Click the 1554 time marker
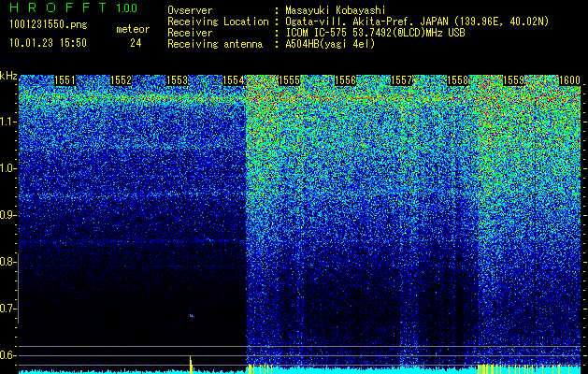Viewport: 588px width, 374px height. (x=234, y=80)
